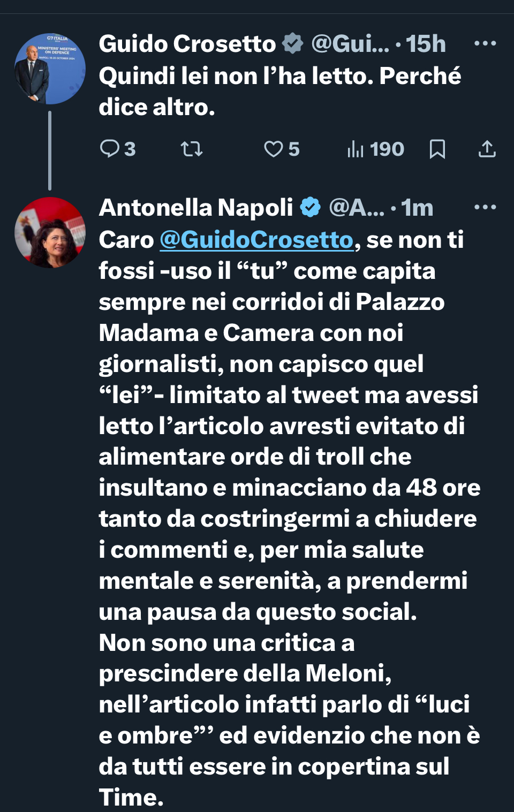Image resolution: width=514 pixels, height=812 pixels.
Task: View analytics showing 190 views
Action: (375, 149)
